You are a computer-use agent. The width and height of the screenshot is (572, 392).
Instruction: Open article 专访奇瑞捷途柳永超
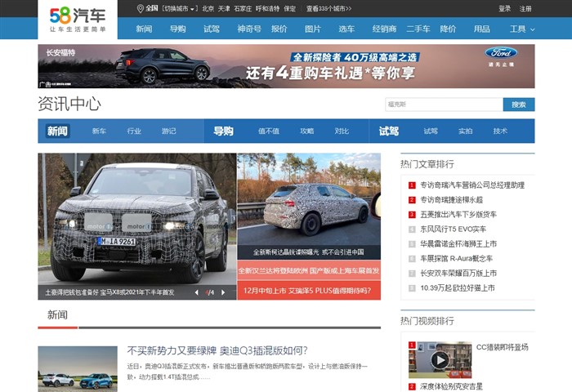452,200
